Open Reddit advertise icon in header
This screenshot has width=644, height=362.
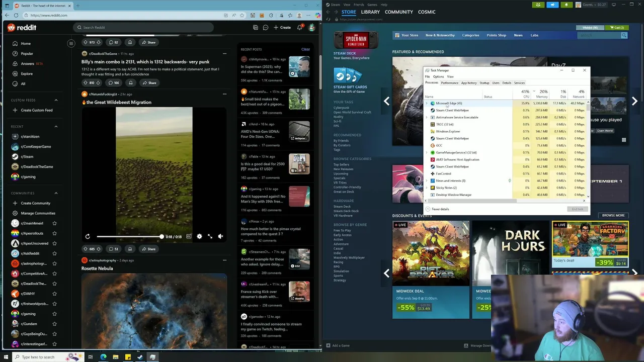click(256, 28)
